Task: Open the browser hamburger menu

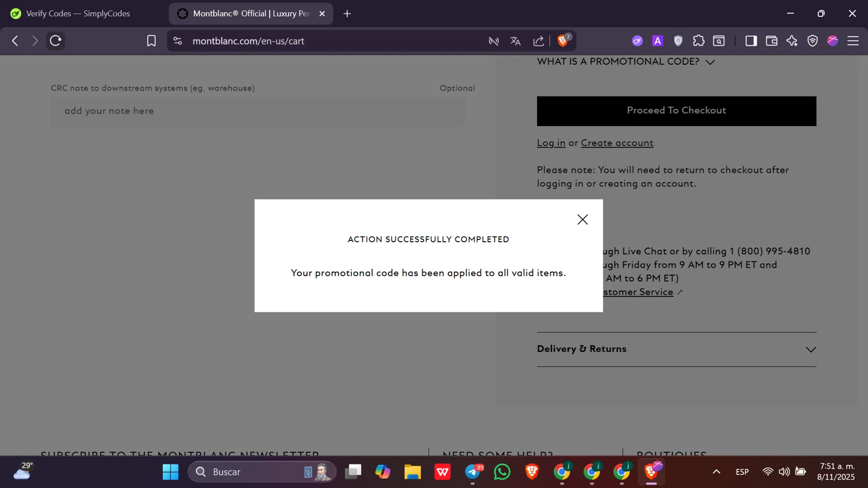Action: click(x=853, y=40)
